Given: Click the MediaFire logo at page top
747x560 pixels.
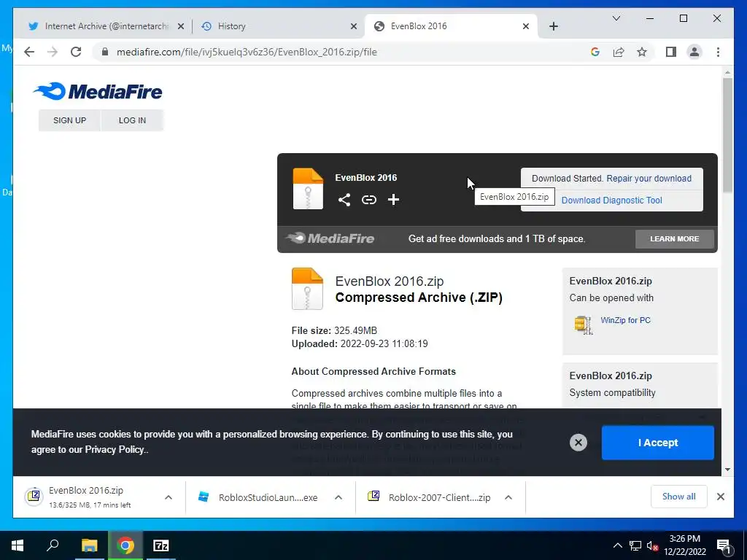Looking at the screenshot, I should 98,91.
